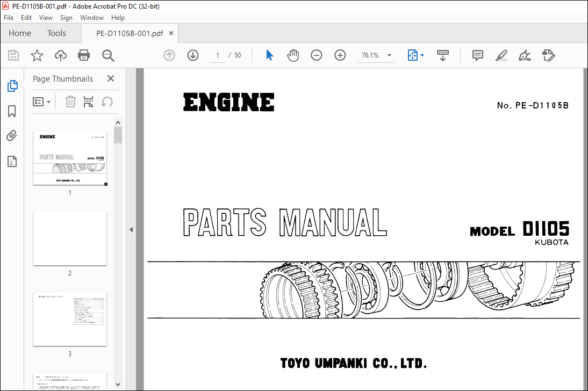Screen dimensions: 588x391
Task: Open Page Thumbnails sidebar icon
Action: click(12, 86)
